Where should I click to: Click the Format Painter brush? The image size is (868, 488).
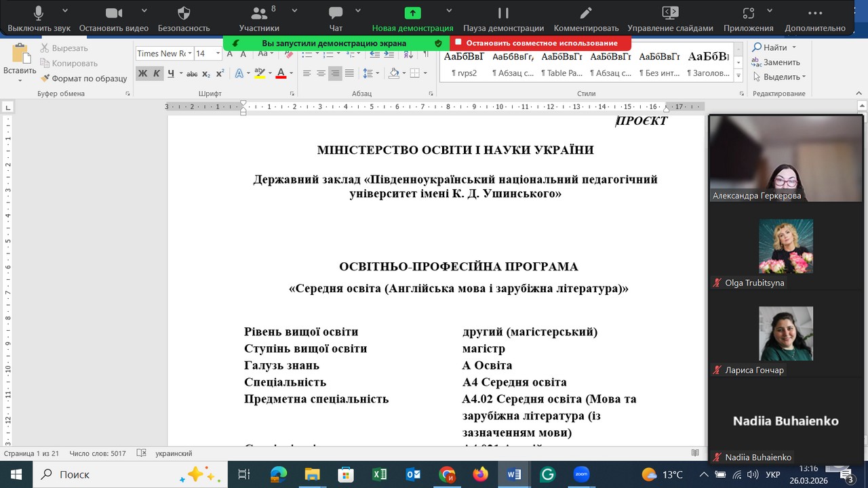85,78
